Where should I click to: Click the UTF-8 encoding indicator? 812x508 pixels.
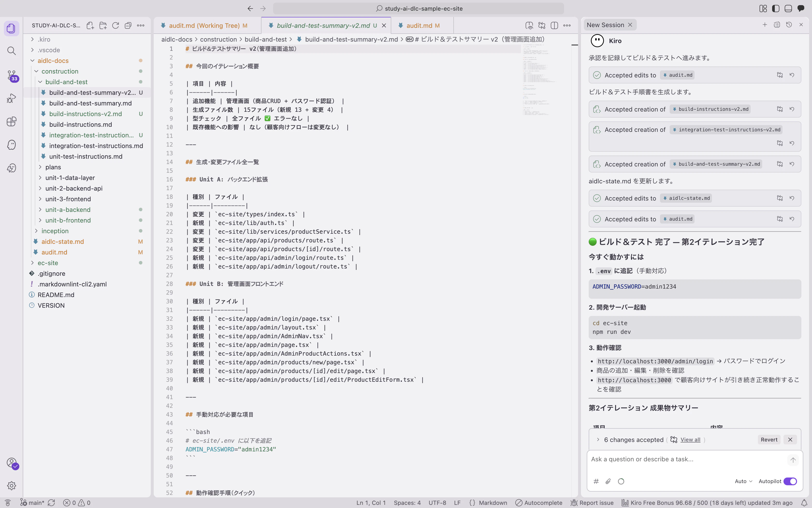437,503
